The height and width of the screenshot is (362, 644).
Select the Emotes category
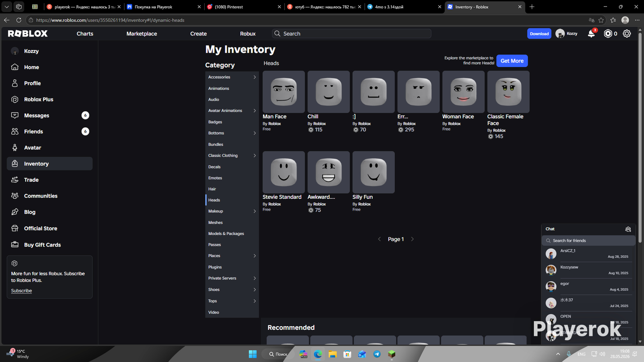pyautogui.click(x=215, y=178)
